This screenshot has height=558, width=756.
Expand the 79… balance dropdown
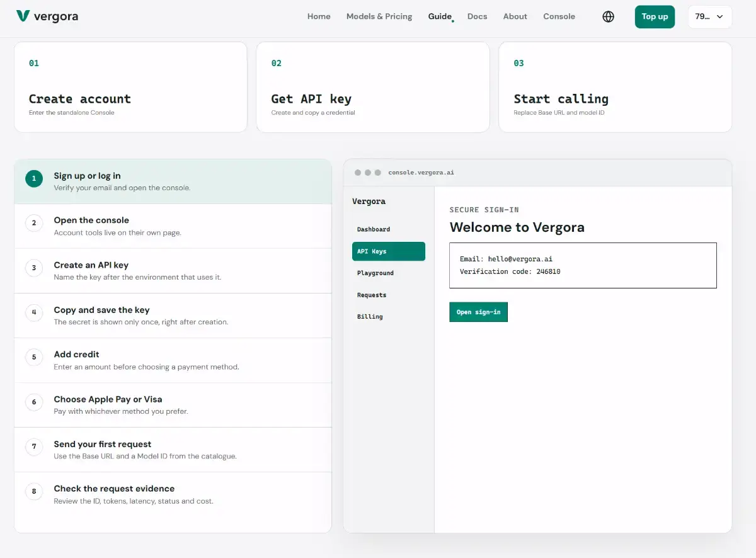click(x=710, y=17)
